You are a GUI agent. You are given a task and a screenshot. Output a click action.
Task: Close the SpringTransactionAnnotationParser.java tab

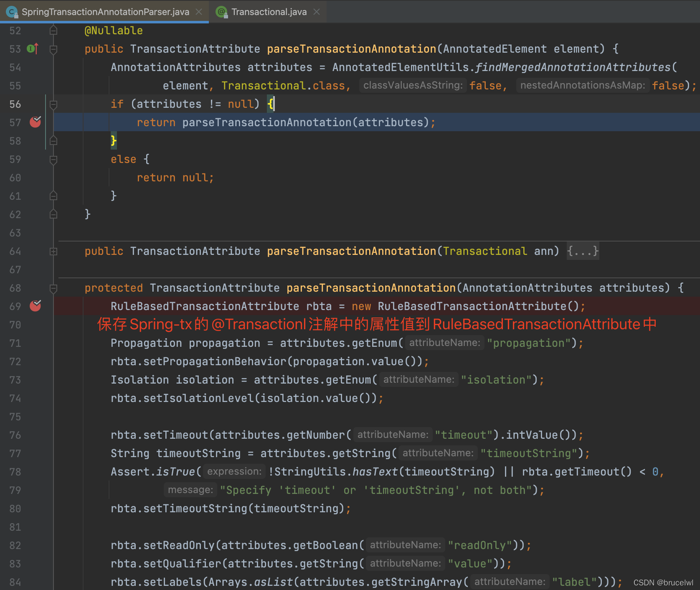(199, 12)
